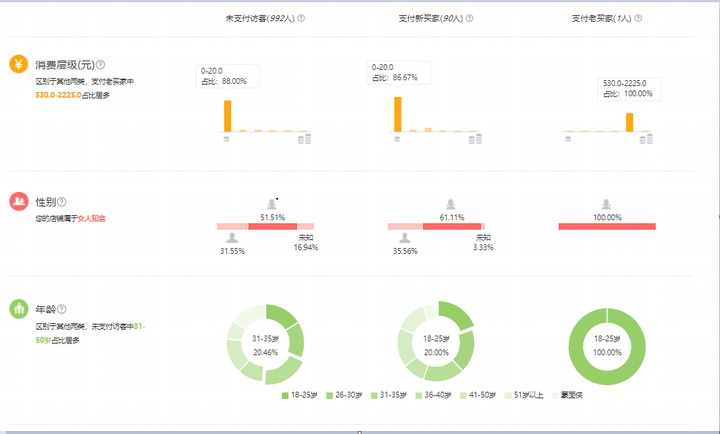The image size is (720, 434).
Task: Click the green people icon for 年龄
Action: pyautogui.click(x=19, y=309)
